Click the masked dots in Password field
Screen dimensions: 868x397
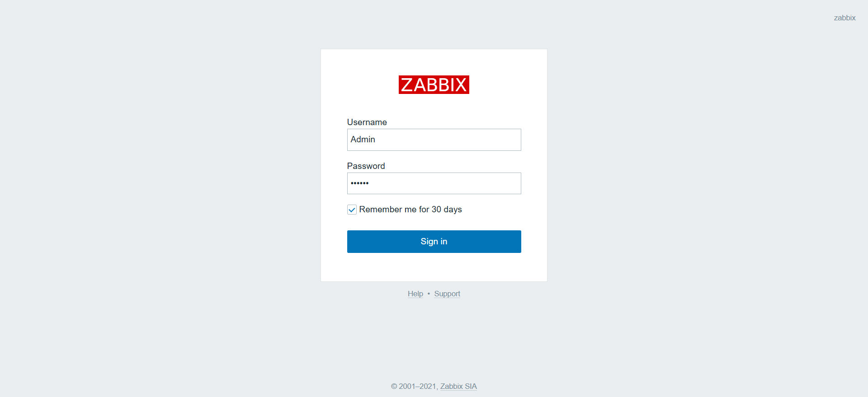pyautogui.click(x=360, y=183)
